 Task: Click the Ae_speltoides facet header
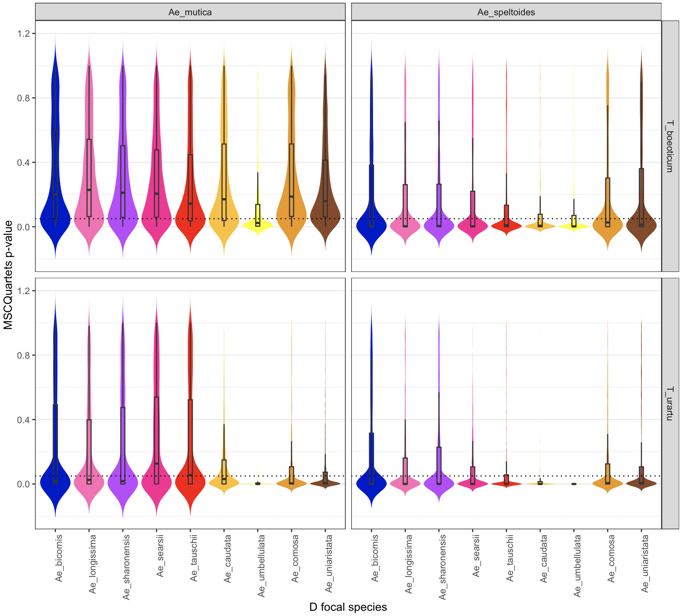[x=506, y=12]
